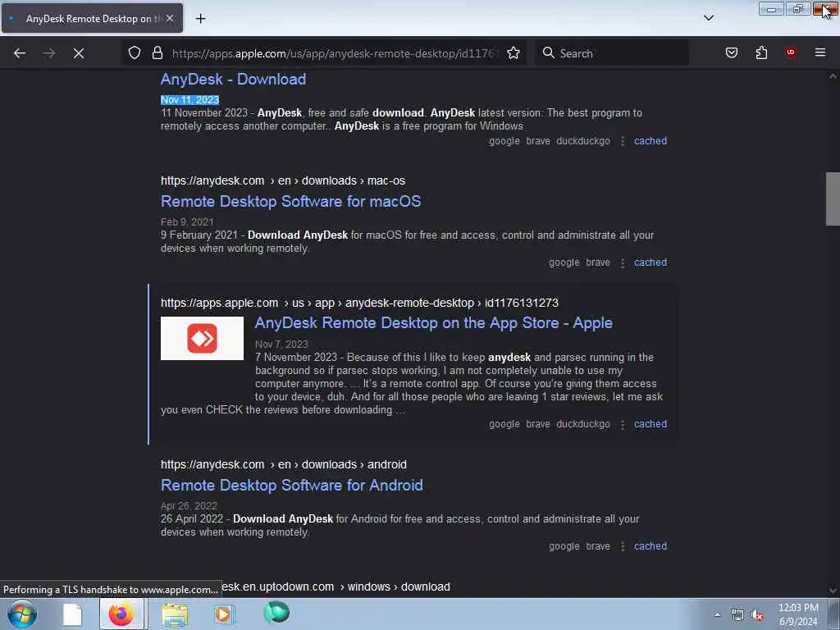Open more options dots for macOS result
840x630 pixels.
coord(623,263)
